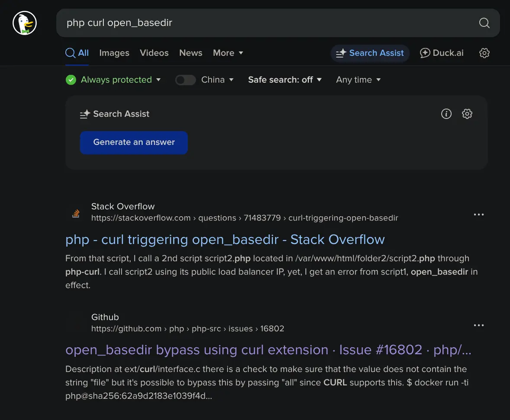The width and height of the screenshot is (510, 420).
Task: Click the Duck.ai button
Action: [442, 53]
